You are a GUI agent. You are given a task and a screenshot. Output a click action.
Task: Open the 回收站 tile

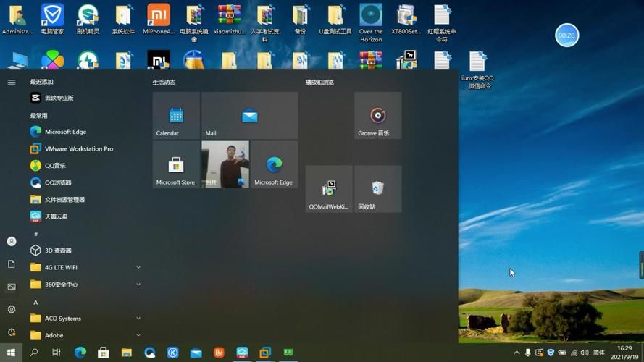point(377,189)
